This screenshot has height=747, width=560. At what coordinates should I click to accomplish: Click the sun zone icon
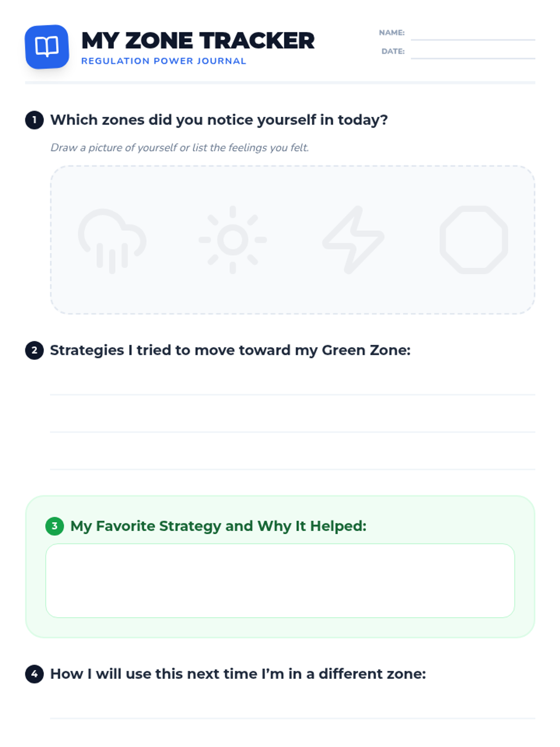click(x=232, y=240)
